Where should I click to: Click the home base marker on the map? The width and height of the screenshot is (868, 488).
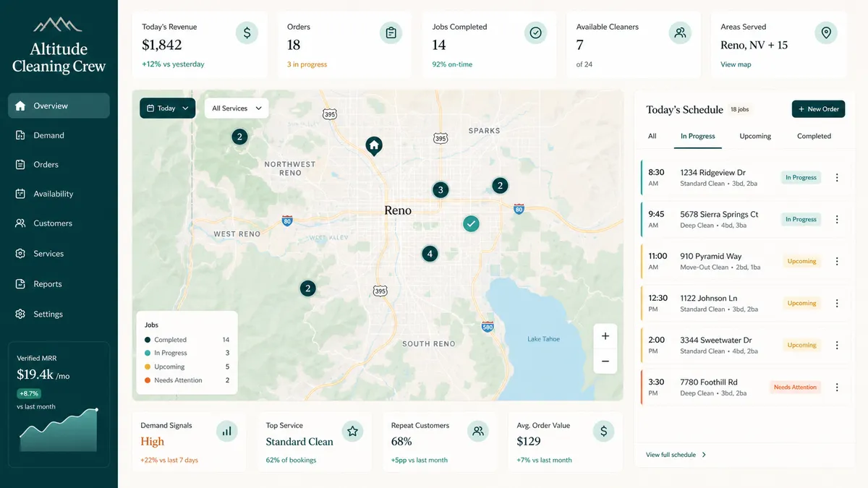tap(374, 146)
